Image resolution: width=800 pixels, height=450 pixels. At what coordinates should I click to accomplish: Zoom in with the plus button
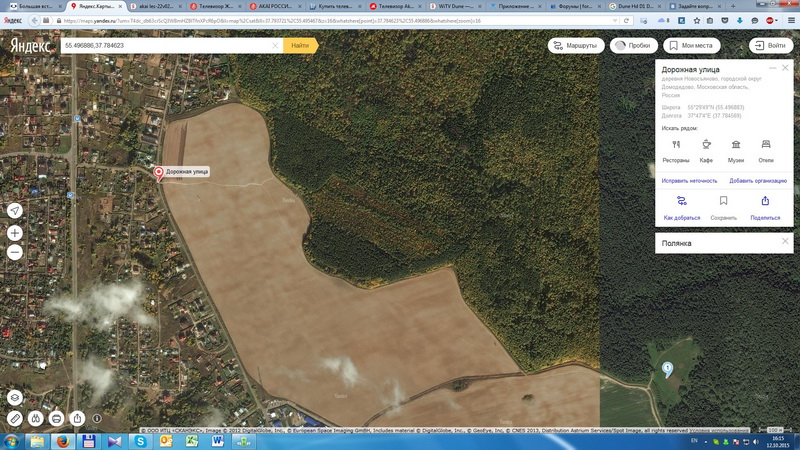[x=15, y=233]
